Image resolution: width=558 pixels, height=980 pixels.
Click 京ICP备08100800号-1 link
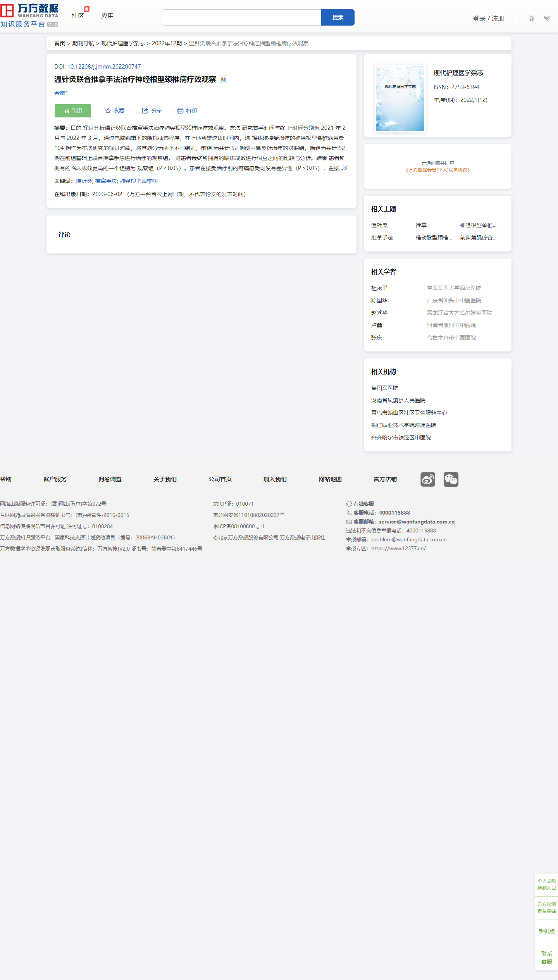tap(239, 526)
